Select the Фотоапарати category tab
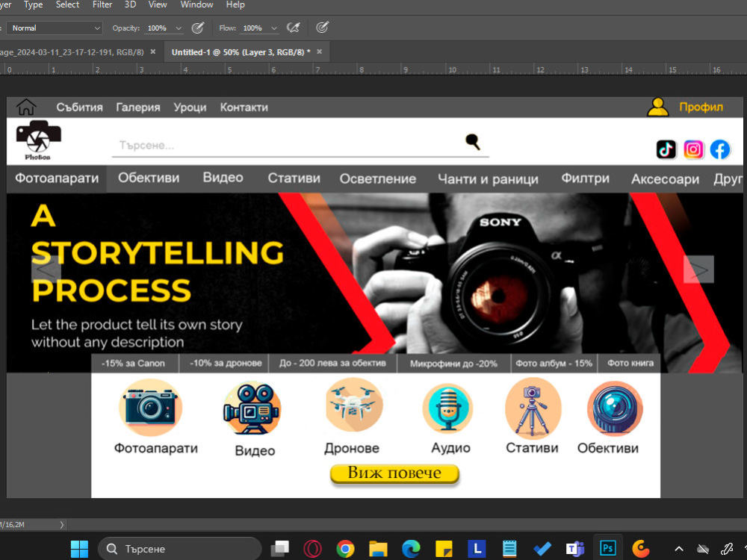Image resolution: width=747 pixels, height=560 pixels. point(57,178)
